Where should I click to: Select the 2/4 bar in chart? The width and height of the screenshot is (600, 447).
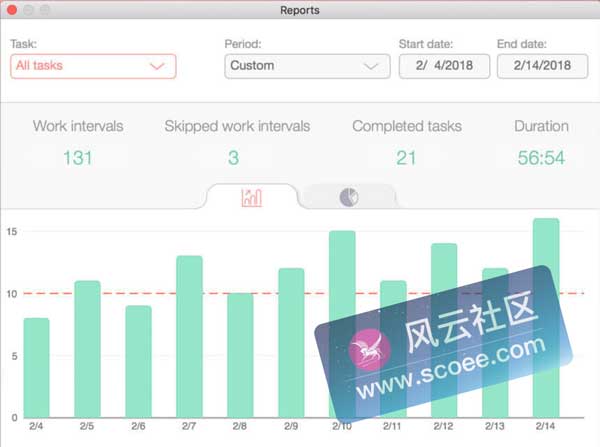(36, 367)
